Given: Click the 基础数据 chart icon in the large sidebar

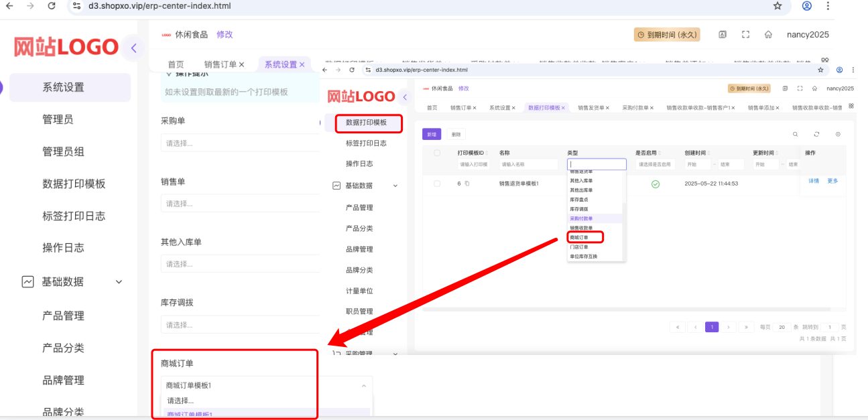Looking at the screenshot, I should (27, 282).
